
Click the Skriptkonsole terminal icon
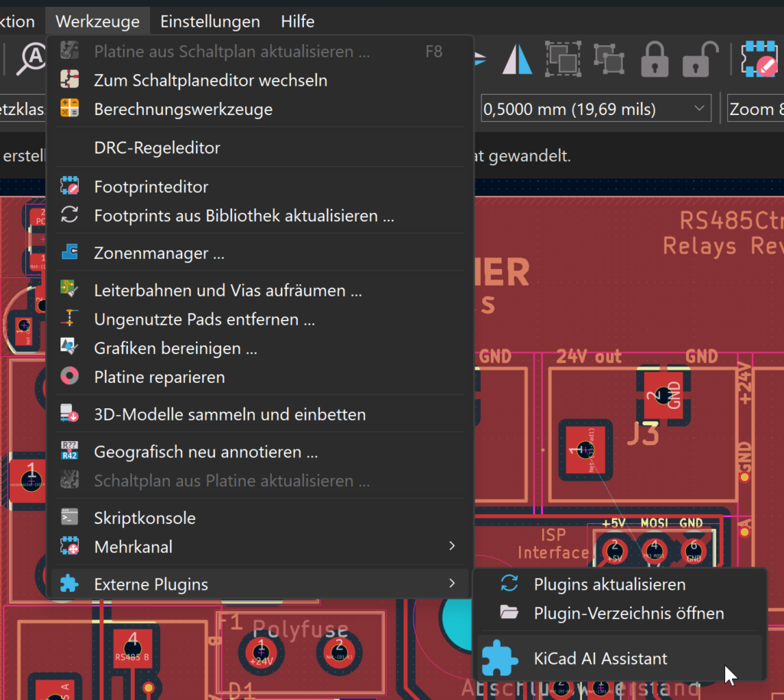tap(70, 516)
